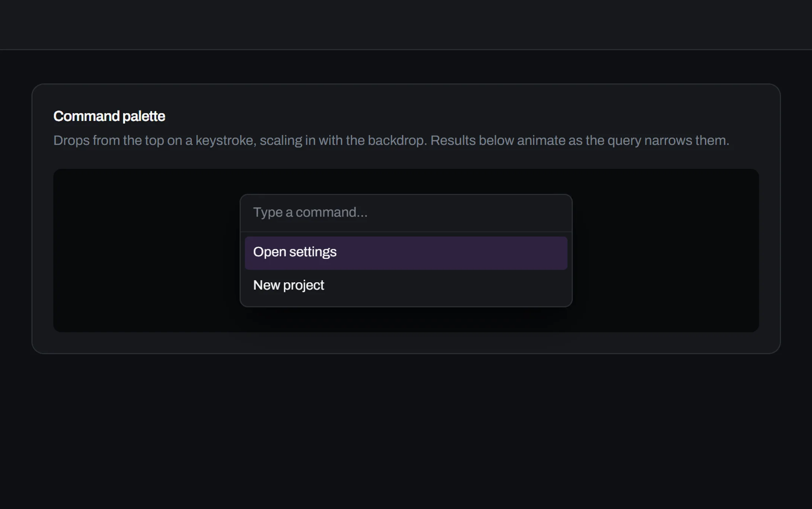Choose the New project command

[x=406, y=286]
